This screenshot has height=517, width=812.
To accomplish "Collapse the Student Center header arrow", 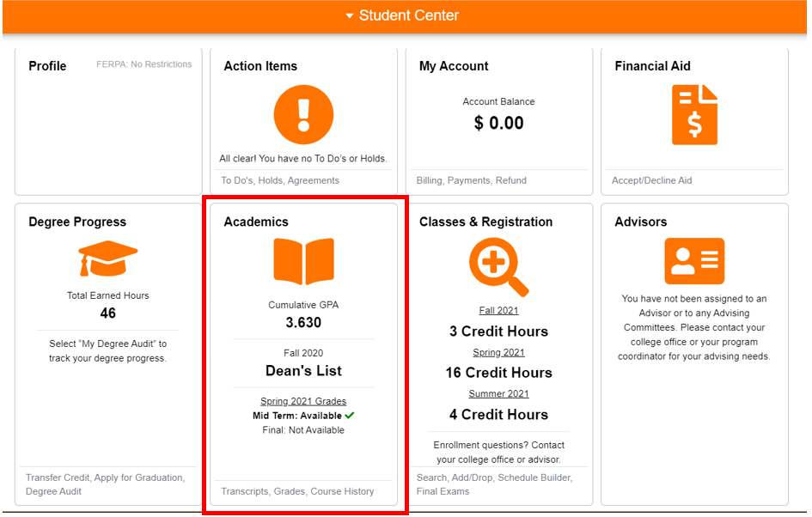I will [x=349, y=16].
